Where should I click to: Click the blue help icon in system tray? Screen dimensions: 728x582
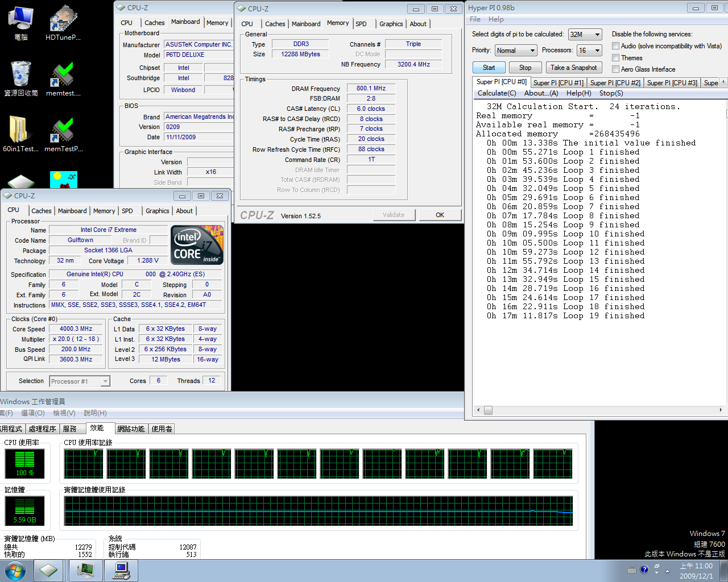click(x=644, y=570)
